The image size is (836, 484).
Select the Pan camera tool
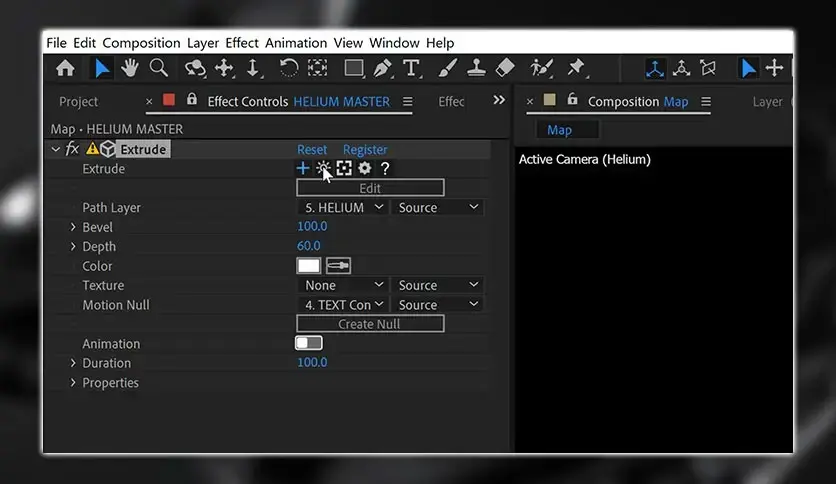[224, 68]
